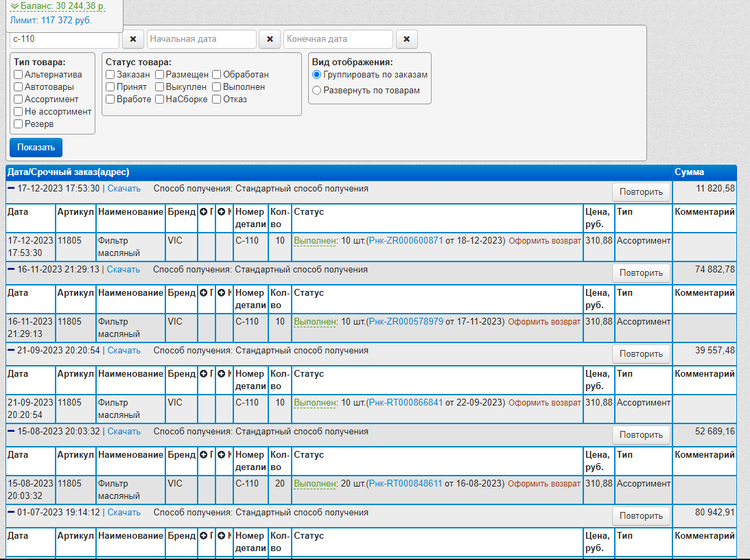Viewport: 750px width, 560px height.
Task: Click the balance arrow icon near Баланс
Action: click(15, 6)
